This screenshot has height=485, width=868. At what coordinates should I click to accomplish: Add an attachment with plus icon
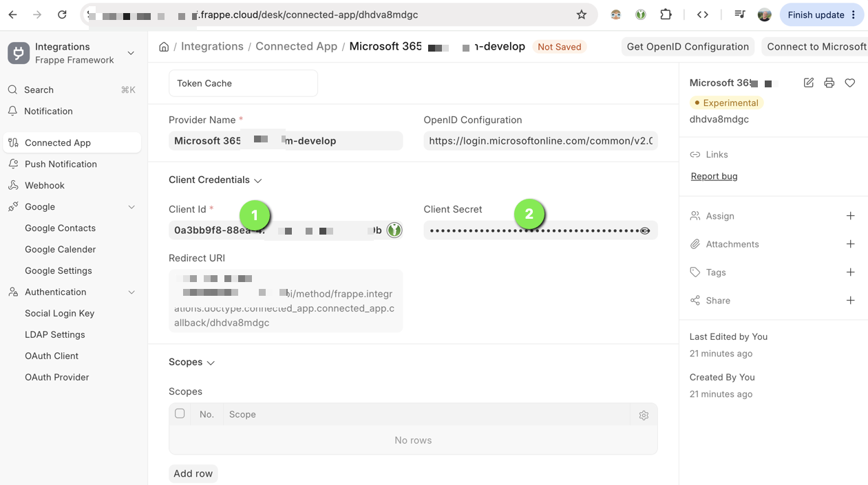(851, 244)
